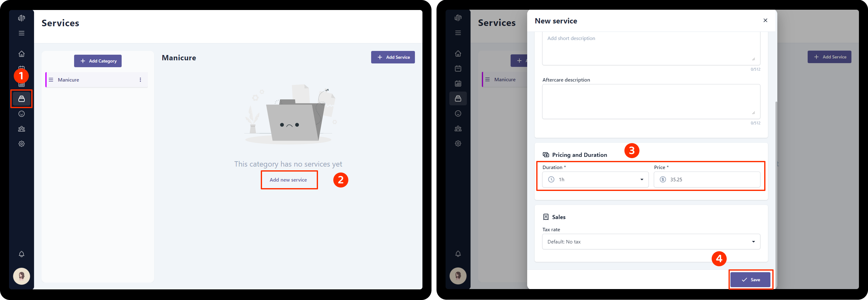Image resolution: width=868 pixels, height=300 pixels.
Task: Click dimmed Add Service button behind dialog
Action: coord(829,57)
